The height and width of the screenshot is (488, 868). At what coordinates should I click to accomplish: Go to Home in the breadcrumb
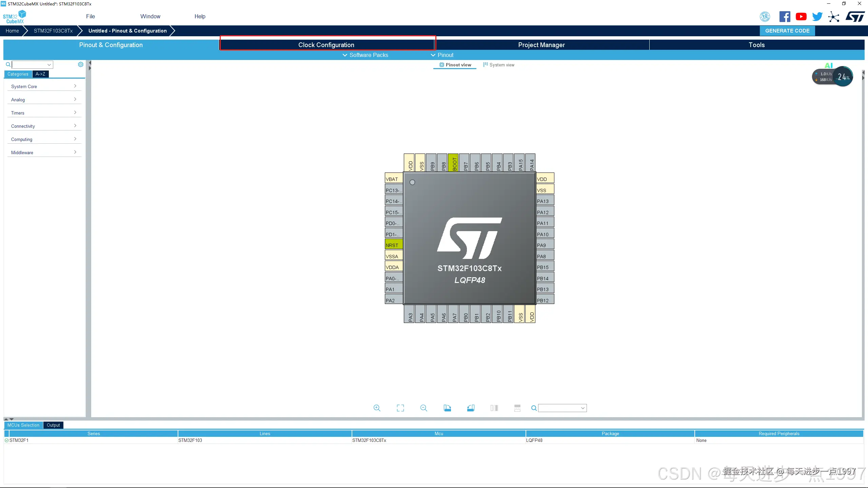(12, 30)
